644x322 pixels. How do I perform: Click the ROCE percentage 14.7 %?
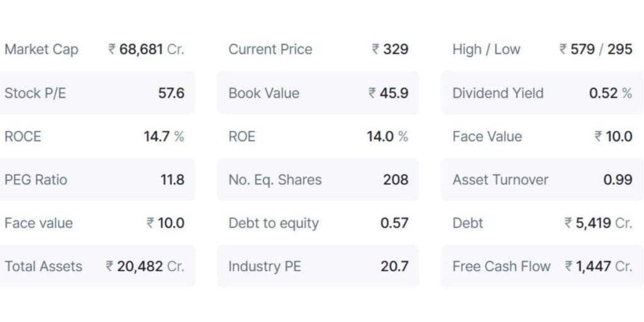tap(164, 136)
